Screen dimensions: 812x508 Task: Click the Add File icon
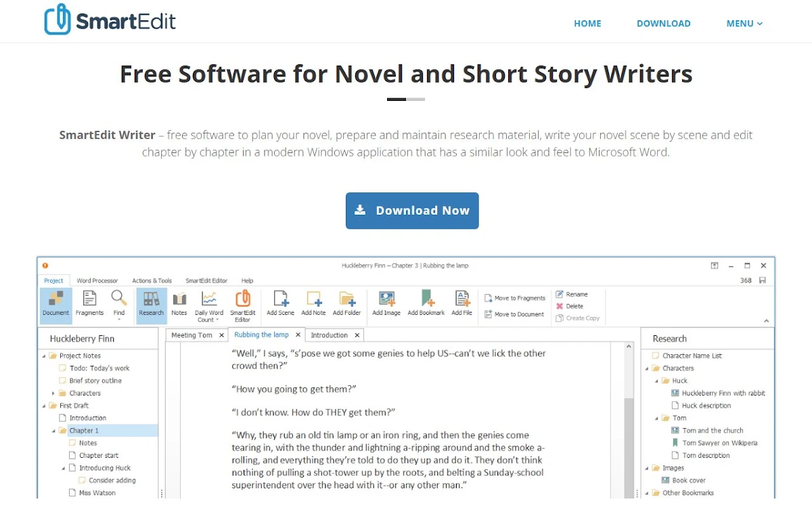[461, 303]
